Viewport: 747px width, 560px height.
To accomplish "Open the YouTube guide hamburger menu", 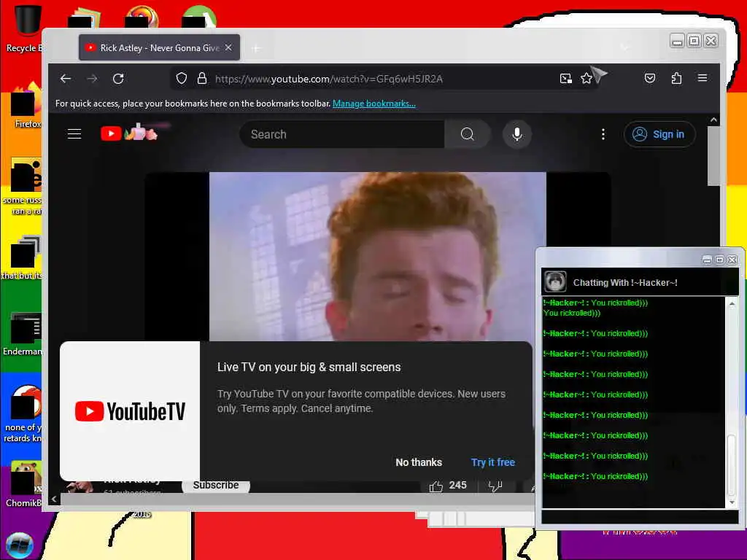I will [74, 134].
